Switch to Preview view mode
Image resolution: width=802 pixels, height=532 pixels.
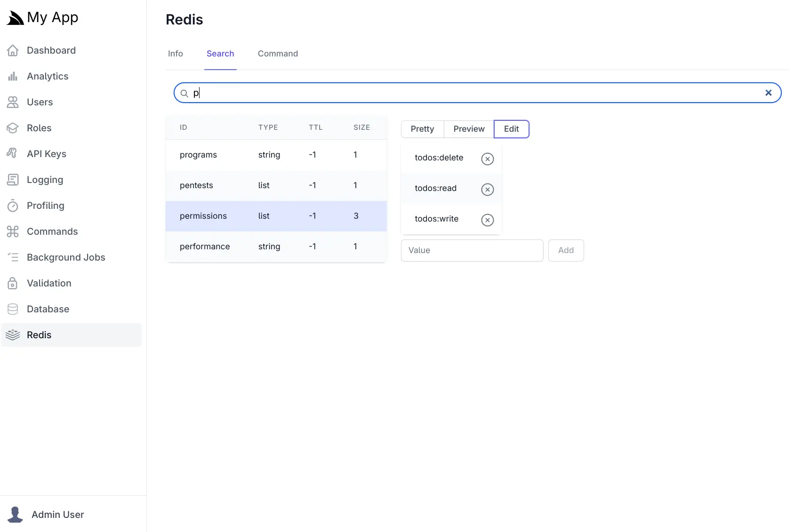pos(468,129)
